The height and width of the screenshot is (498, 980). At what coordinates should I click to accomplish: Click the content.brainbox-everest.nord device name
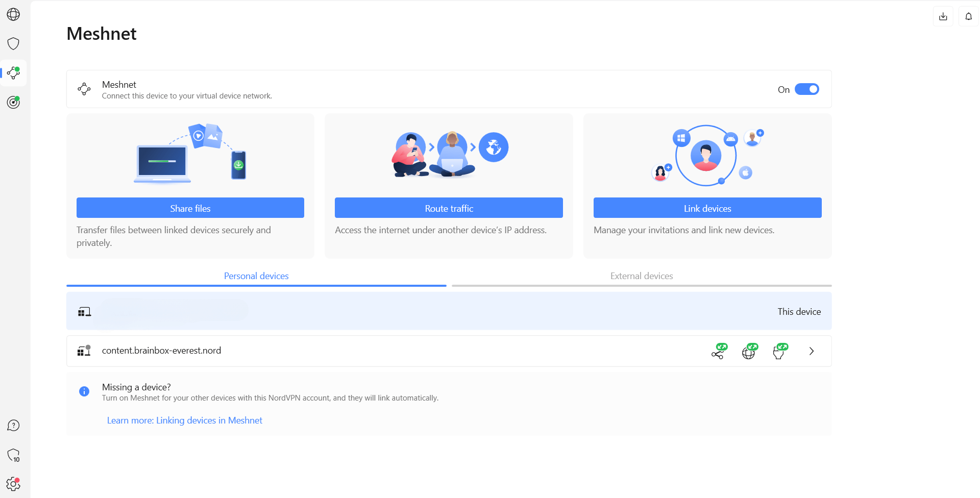pos(161,351)
